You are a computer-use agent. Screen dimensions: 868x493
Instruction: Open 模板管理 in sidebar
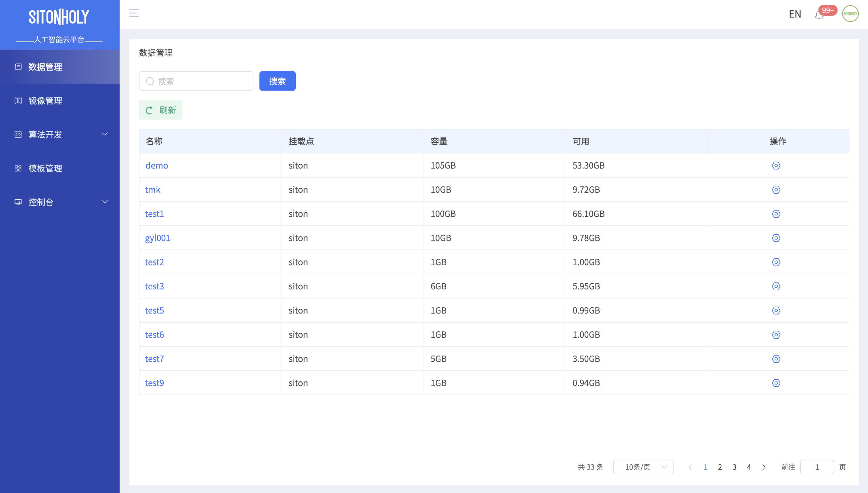coord(59,168)
